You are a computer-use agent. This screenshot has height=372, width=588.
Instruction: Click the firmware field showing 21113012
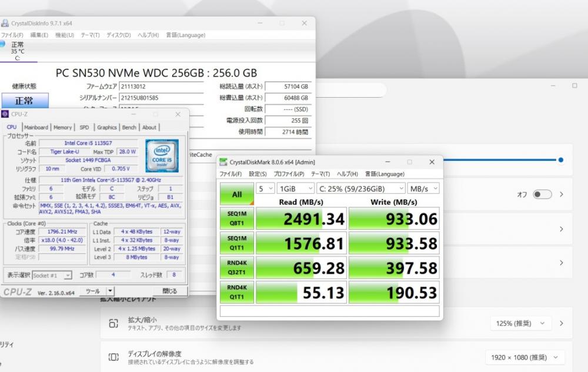tap(161, 87)
